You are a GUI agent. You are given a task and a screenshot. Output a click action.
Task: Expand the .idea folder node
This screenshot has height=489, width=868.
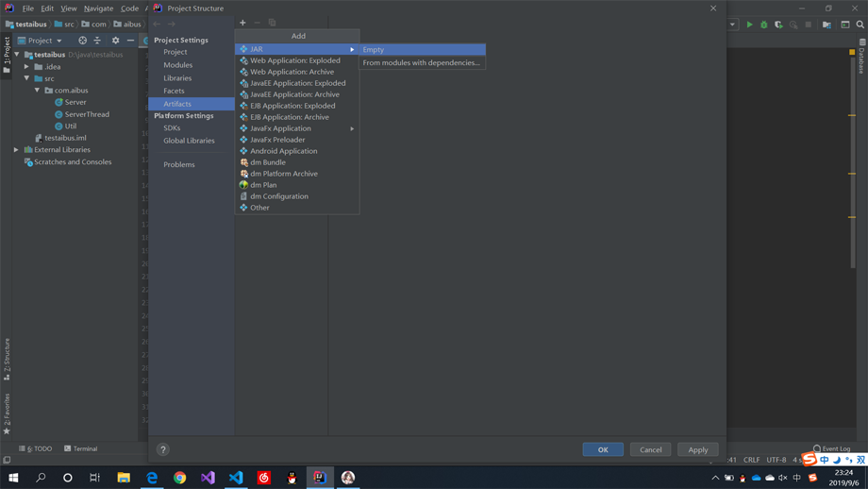pyautogui.click(x=27, y=67)
